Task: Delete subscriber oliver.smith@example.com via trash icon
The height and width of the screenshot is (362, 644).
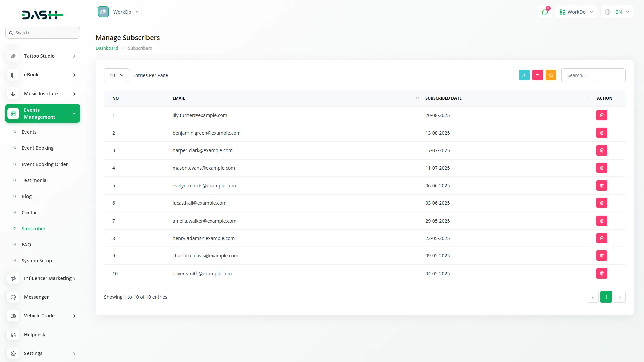Action: (x=602, y=274)
